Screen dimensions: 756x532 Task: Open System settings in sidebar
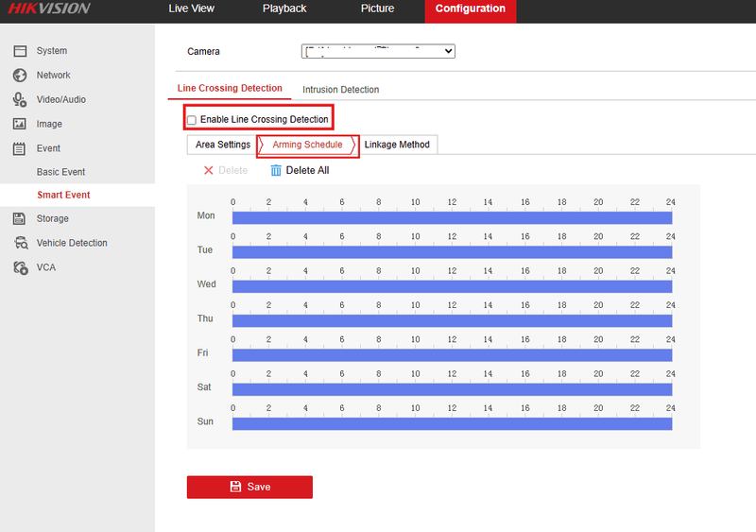click(52, 51)
